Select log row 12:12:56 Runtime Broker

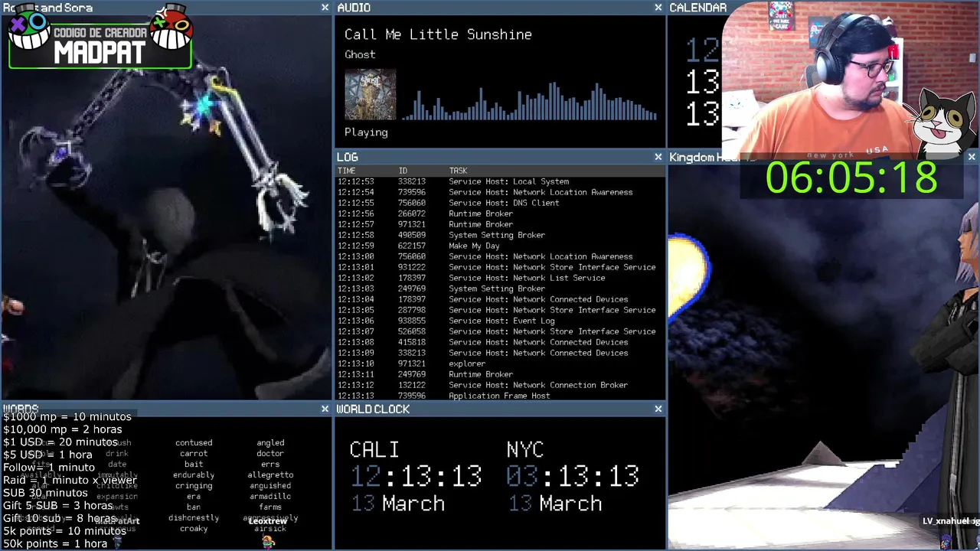[x=501, y=214]
